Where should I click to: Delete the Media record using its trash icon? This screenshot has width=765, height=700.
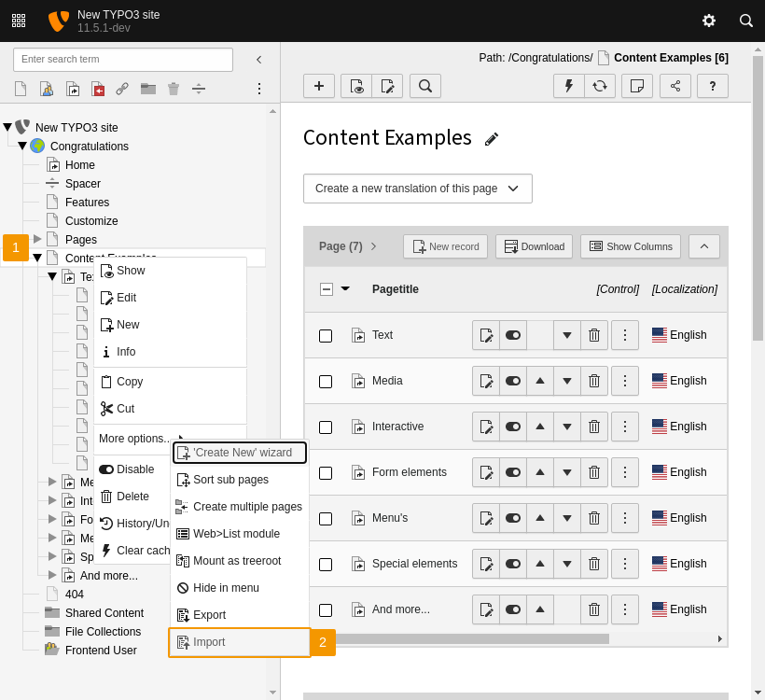click(594, 381)
